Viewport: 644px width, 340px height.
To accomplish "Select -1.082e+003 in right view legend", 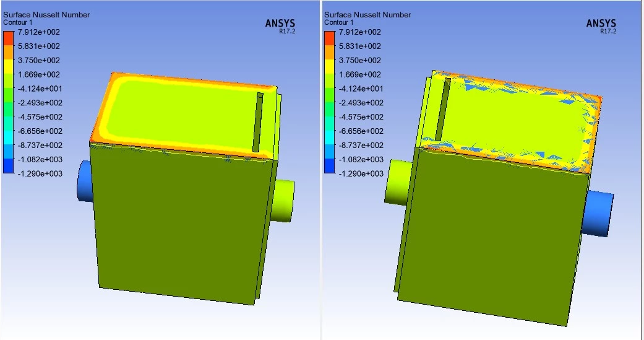I will click(x=360, y=160).
